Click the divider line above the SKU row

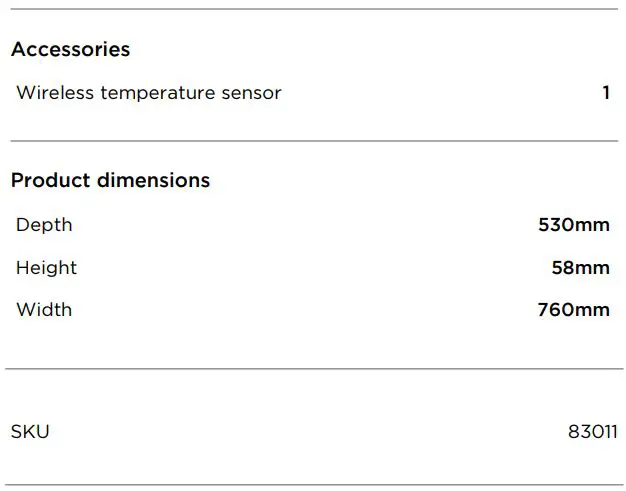(x=313, y=369)
